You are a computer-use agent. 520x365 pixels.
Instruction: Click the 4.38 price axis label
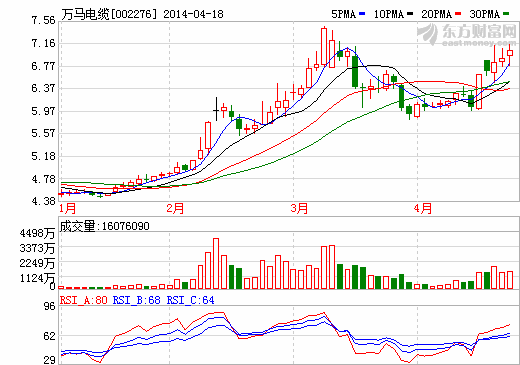pyautogui.click(x=43, y=201)
